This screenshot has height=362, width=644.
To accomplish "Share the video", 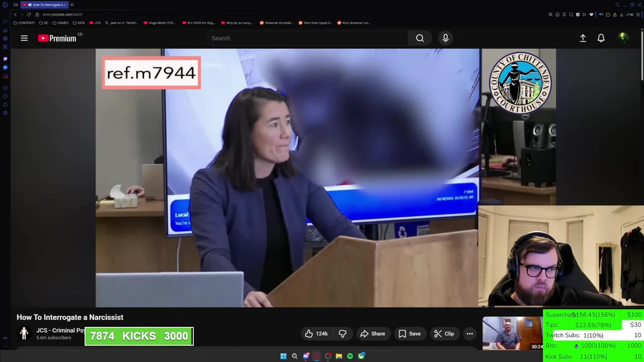I will 373,334.
